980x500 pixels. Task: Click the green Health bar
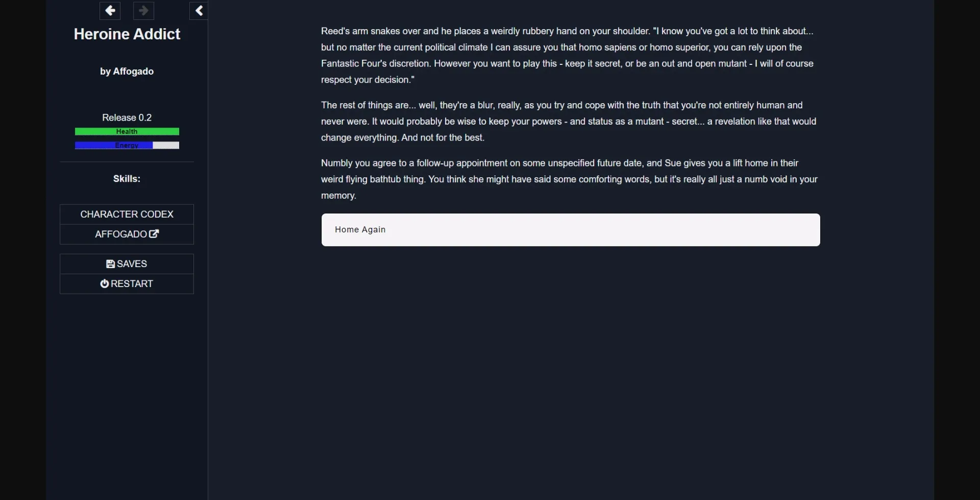[127, 132]
